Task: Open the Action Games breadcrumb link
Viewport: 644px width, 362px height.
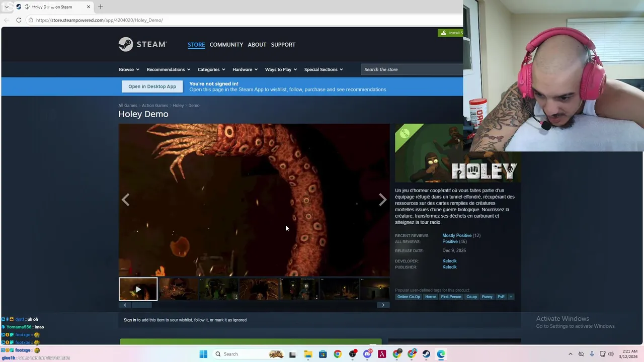Action: 155,106
